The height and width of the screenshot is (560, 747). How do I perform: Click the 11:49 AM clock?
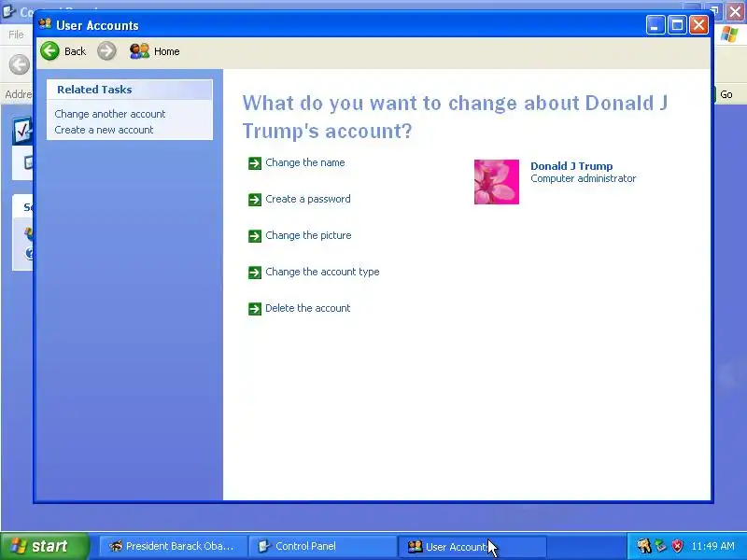[712, 546]
